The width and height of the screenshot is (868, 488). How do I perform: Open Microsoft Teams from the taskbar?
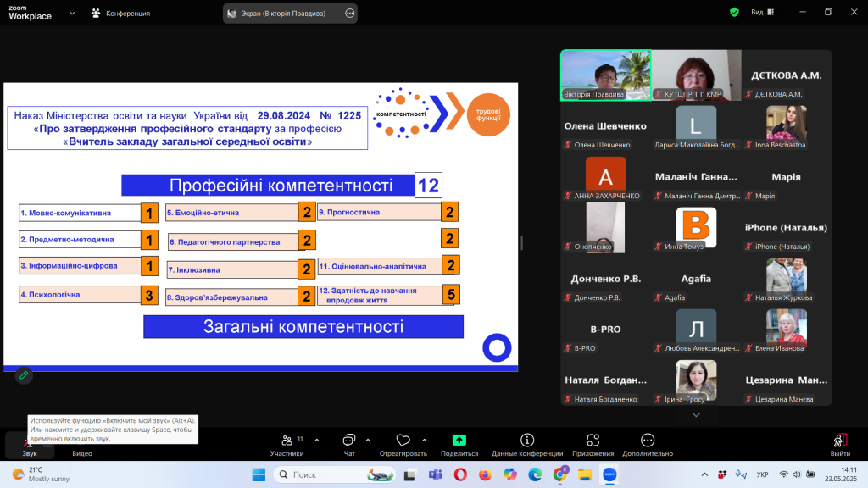pyautogui.click(x=435, y=474)
